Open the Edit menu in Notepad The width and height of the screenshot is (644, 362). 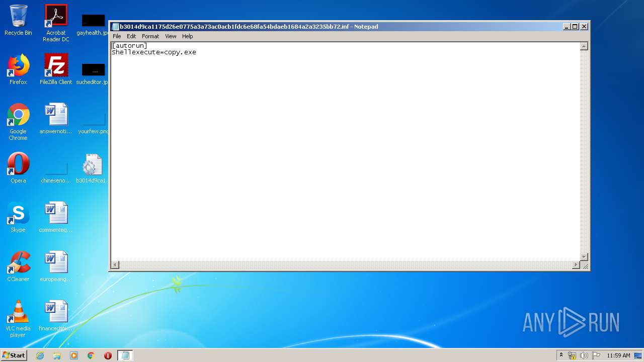coord(131,36)
